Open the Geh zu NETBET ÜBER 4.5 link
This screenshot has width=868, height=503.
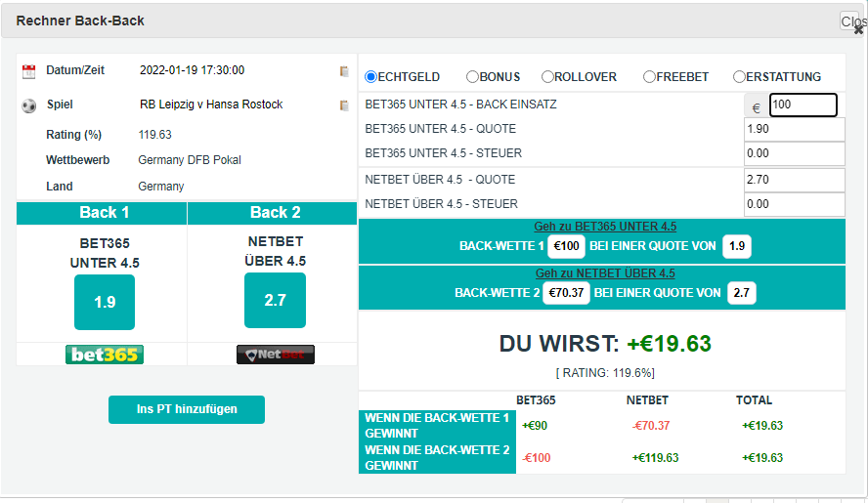point(605,273)
